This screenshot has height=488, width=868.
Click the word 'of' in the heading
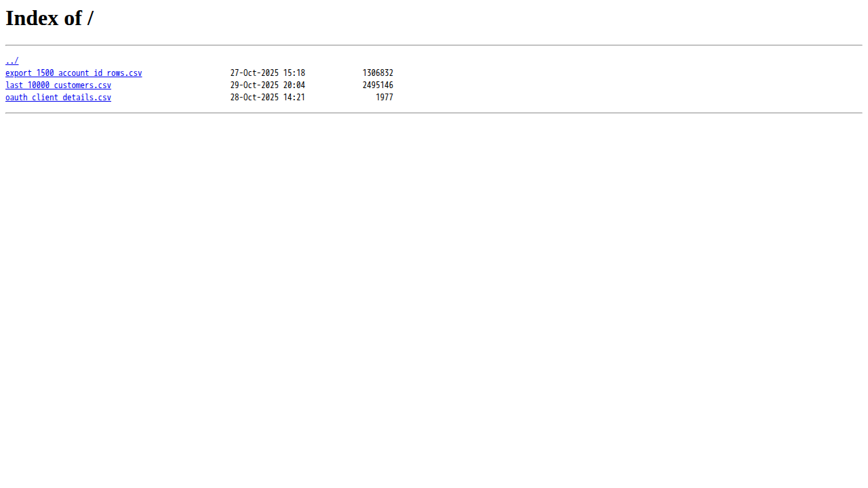pyautogui.click(x=73, y=18)
